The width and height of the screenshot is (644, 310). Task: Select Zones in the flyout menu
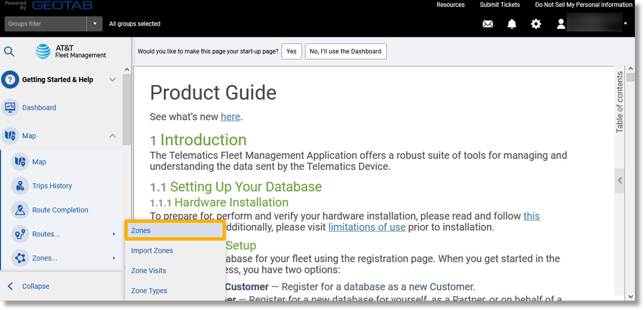pyautogui.click(x=175, y=230)
